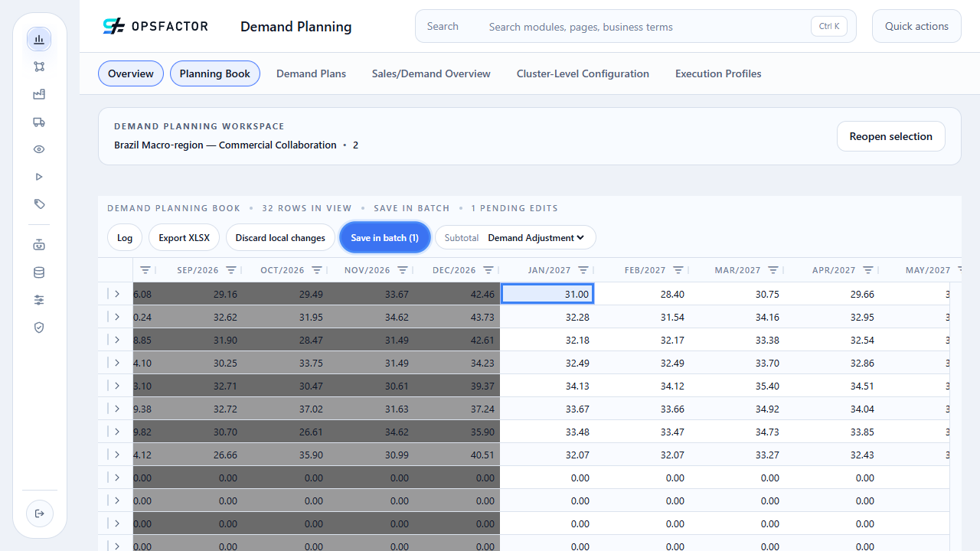Open the robot assistant sidebar icon
Screen dimensions: 980x551
39,245
